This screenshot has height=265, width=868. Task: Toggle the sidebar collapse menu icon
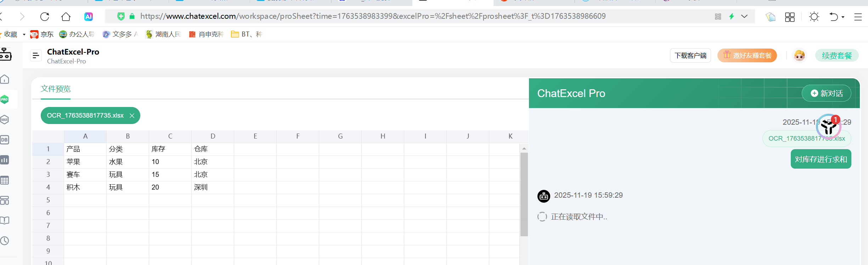click(x=36, y=56)
